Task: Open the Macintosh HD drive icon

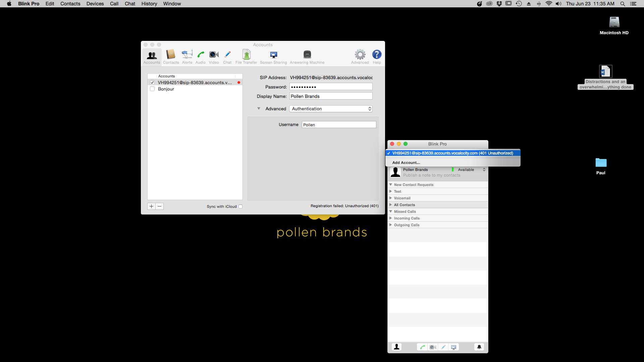Action: pyautogui.click(x=614, y=22)
